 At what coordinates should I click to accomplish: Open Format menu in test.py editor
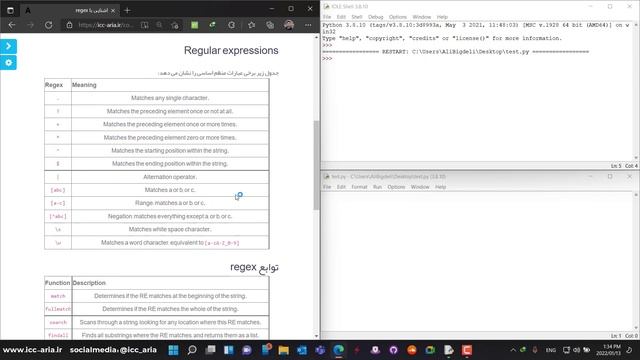pos(359,187)
